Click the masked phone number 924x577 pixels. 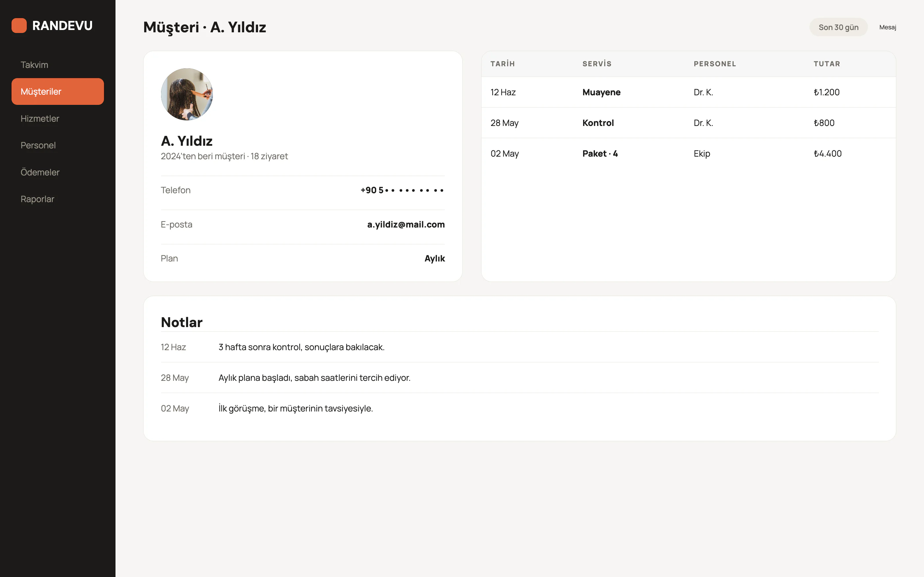point(403,190)
